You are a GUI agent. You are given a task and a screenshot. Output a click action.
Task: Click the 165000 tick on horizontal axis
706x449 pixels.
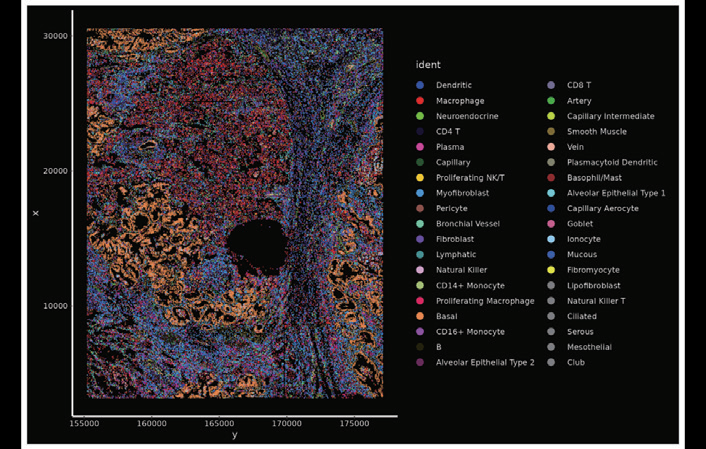[x=219, y=425]
